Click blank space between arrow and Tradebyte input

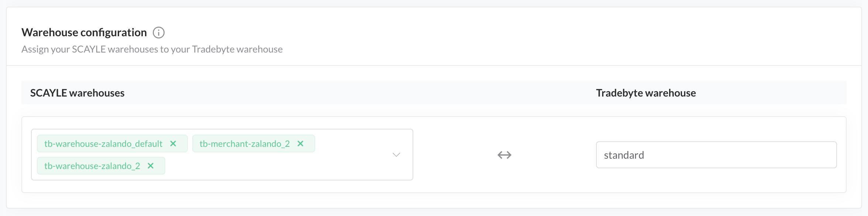554,155
